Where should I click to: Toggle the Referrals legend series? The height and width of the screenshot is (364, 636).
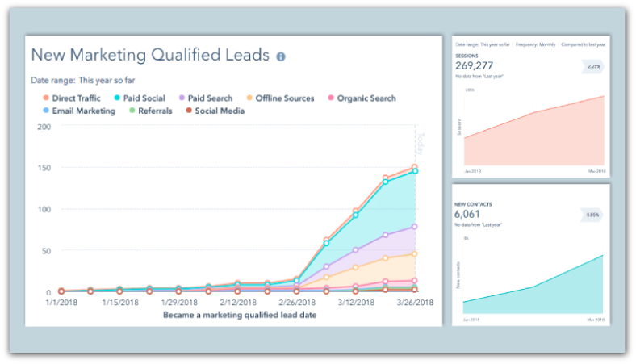pos(150,111)
